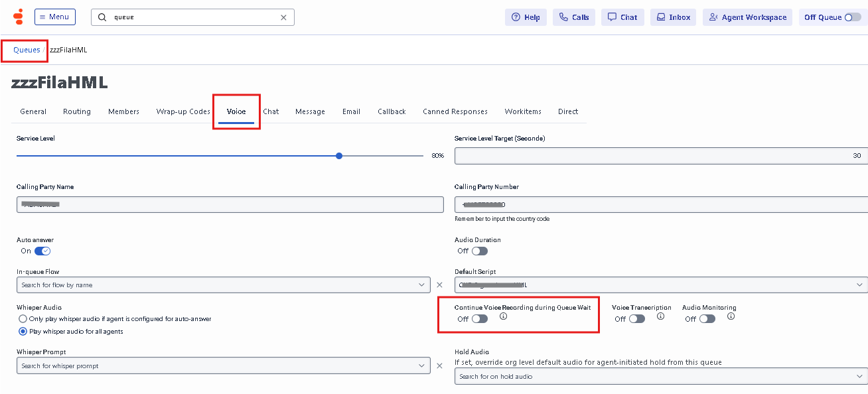868x394 pixels.
Task: Open the Agent Workspace button
Action: point(748,17)
